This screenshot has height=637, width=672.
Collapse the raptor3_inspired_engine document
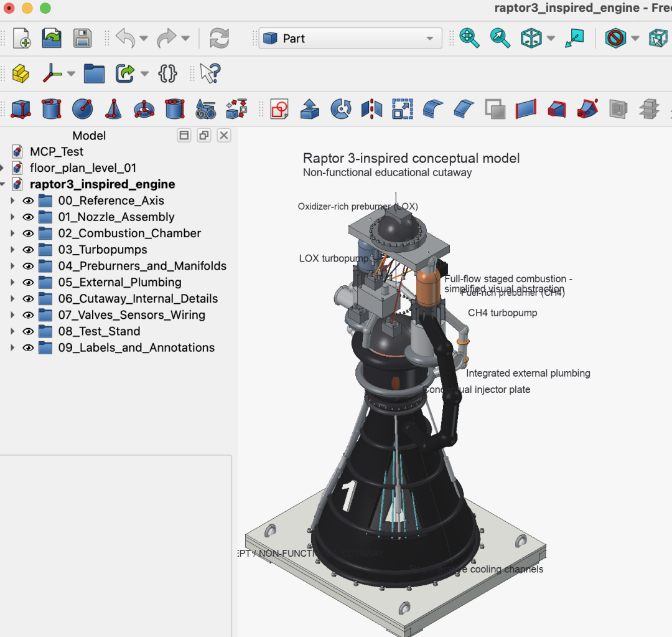2,184
